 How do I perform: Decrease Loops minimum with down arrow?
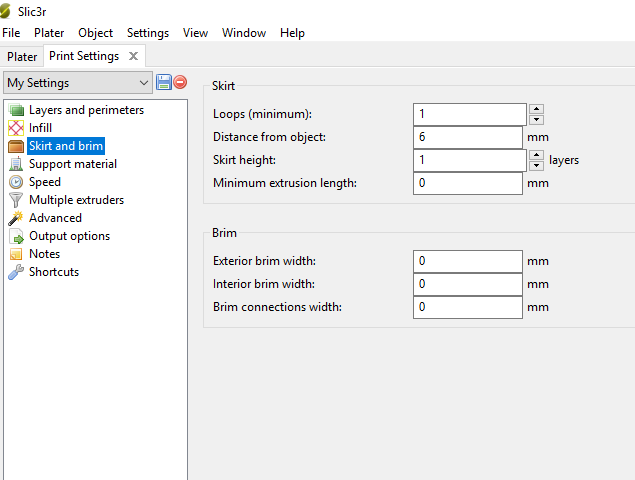[x=537, y=119]
